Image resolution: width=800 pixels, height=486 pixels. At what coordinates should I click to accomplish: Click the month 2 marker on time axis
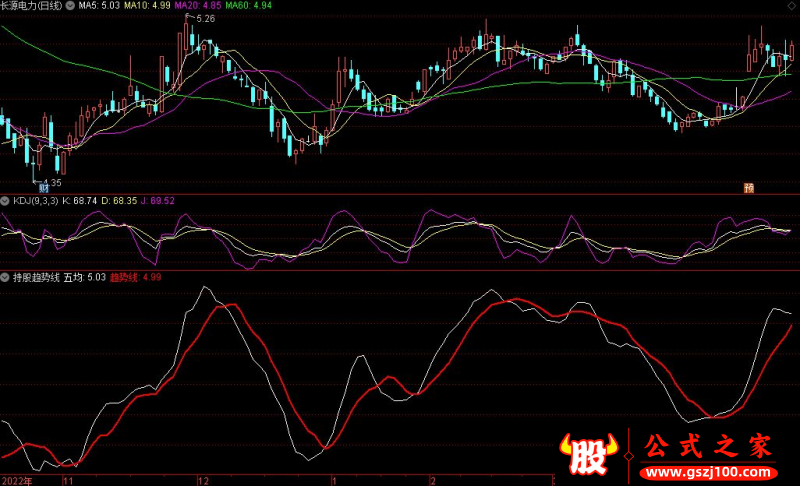pos(433,481)
